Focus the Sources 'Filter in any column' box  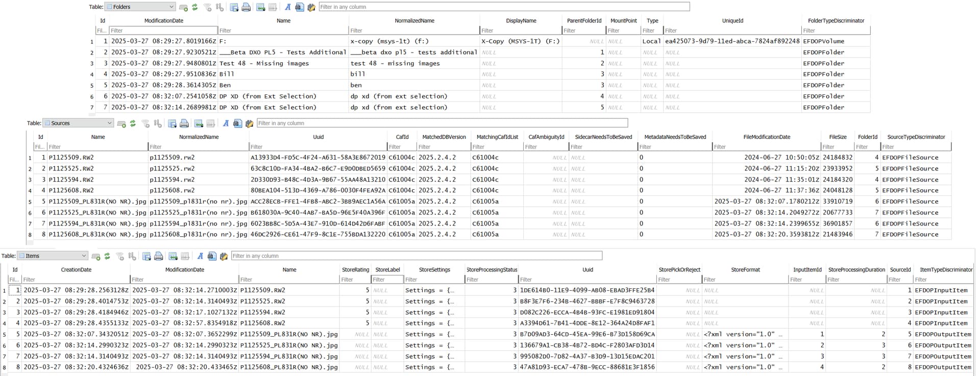442,123
